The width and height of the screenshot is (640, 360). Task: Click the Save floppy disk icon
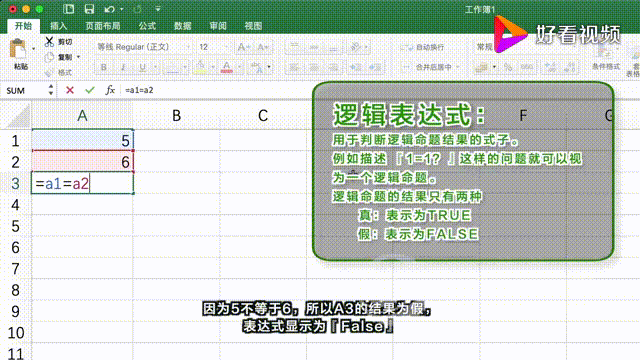click(89, 9)
